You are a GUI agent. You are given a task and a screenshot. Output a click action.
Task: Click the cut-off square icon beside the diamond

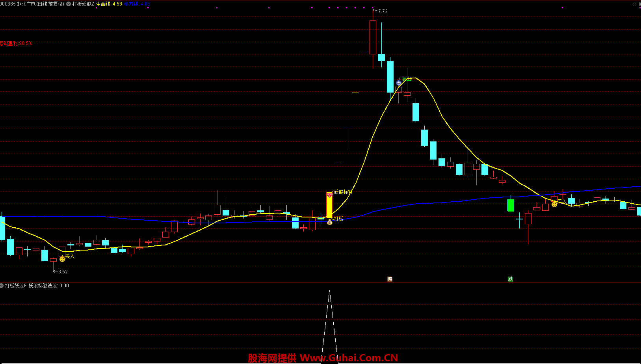(639, 4)
